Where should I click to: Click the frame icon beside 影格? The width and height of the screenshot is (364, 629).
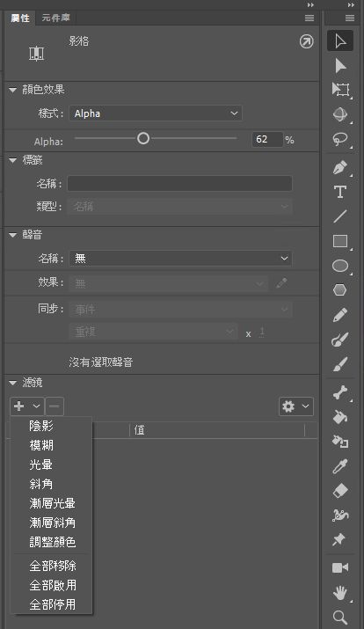[36, 53]
